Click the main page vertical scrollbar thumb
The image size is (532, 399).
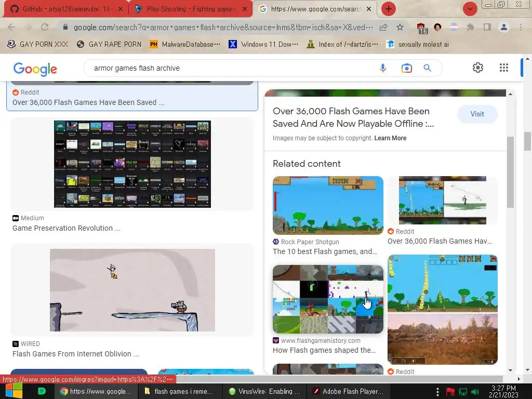[x=527, y=141]
